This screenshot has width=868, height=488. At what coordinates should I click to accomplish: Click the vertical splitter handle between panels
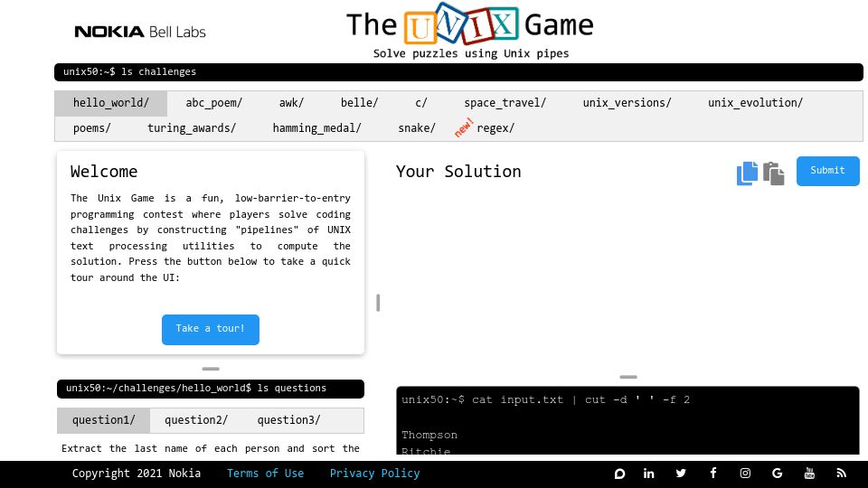(378, 303)
